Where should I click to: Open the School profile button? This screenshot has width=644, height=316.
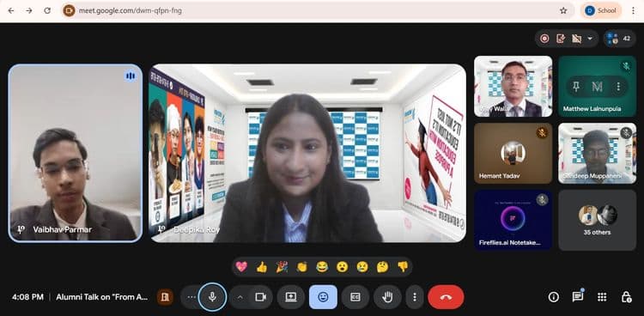point(601,10)
